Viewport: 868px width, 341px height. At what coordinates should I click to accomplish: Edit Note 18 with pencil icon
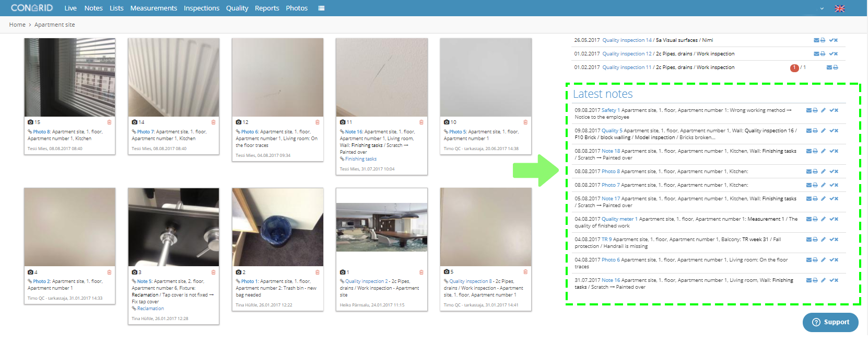[x=824, y=151]
